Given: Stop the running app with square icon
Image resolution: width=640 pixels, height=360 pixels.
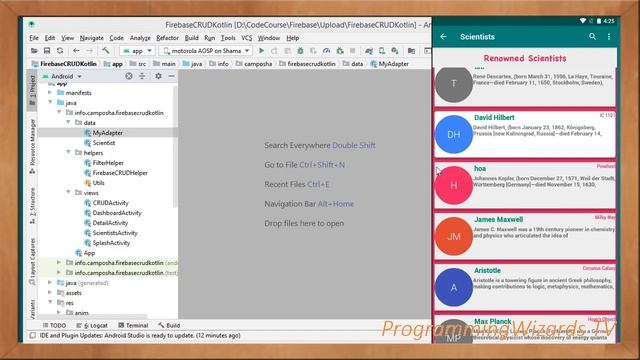Looking at the screenshot, I should [x=353, y=51].
